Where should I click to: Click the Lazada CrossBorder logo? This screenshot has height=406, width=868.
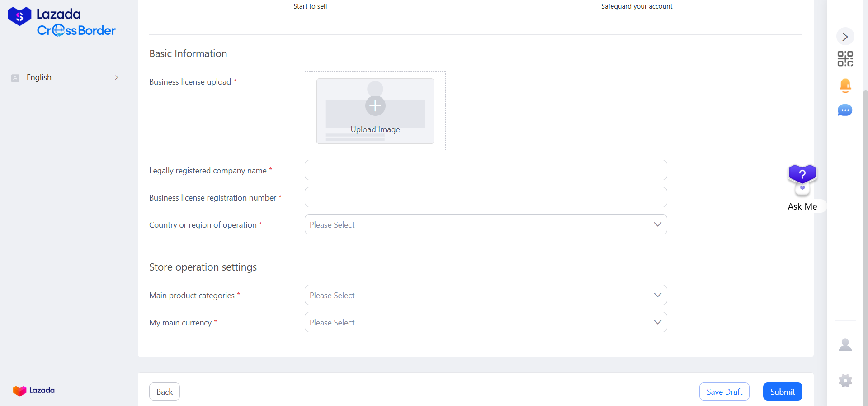[x=62, y=22]
